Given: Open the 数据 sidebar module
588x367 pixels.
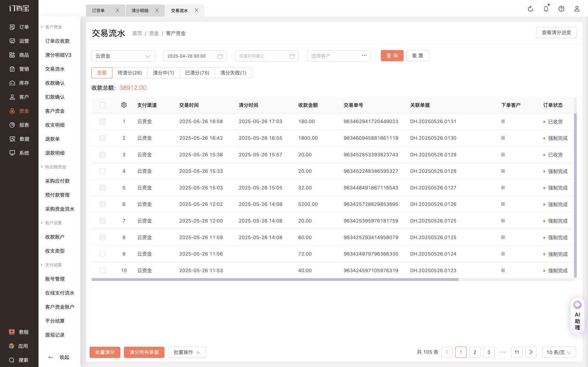Looking at the screenshot, I should (x=19, y=139).
